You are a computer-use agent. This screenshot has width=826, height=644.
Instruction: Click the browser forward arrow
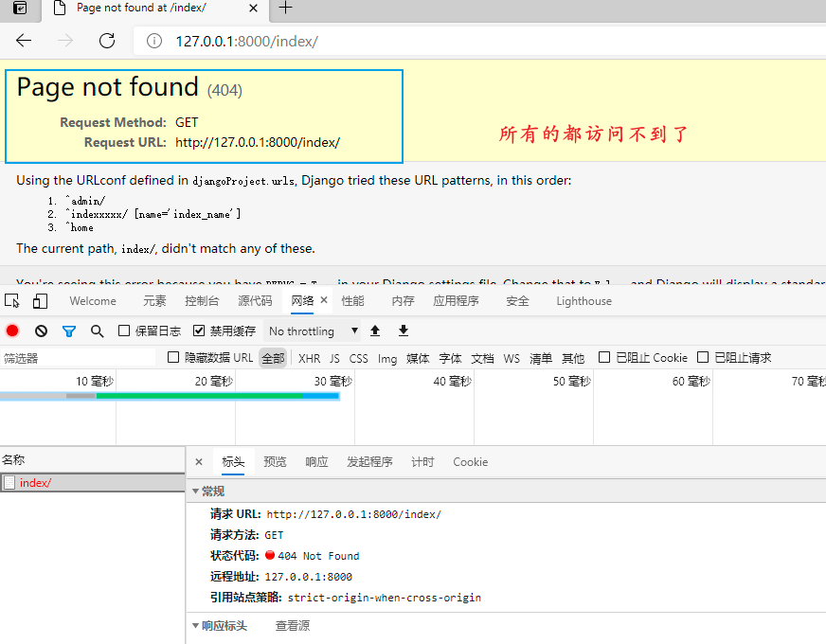(x=65, y=41)
